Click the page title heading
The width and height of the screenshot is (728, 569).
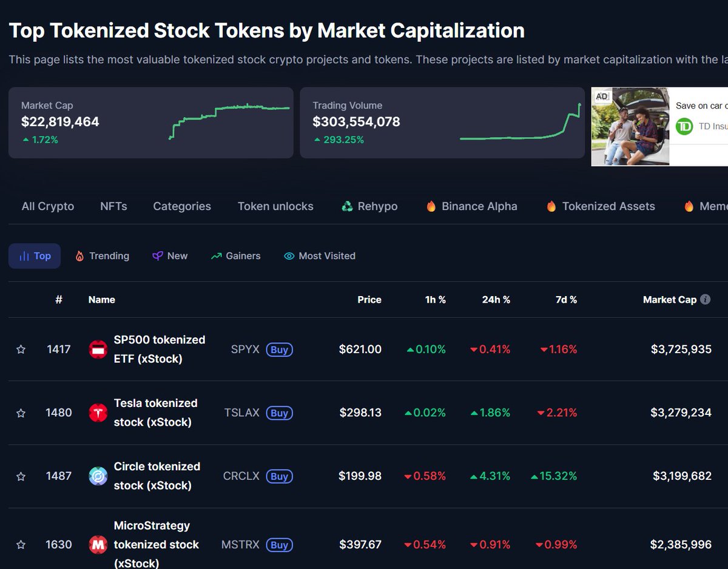tap(267, 31)
